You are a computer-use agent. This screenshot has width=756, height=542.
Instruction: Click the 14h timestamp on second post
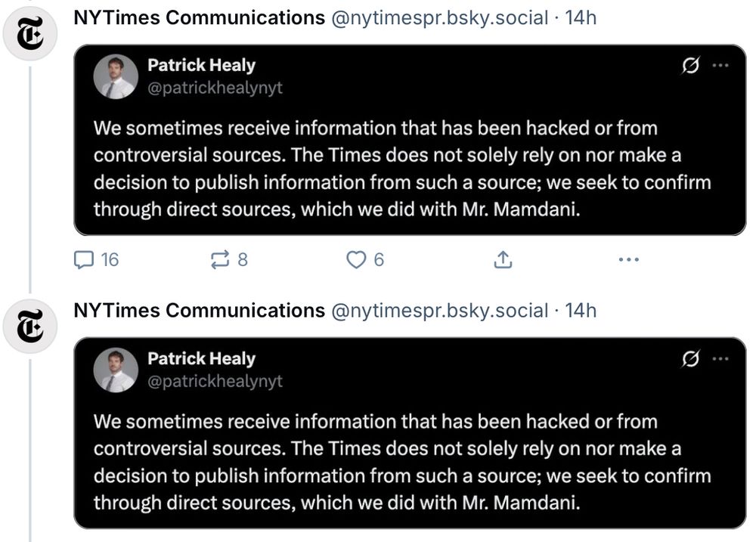[581, 311]
